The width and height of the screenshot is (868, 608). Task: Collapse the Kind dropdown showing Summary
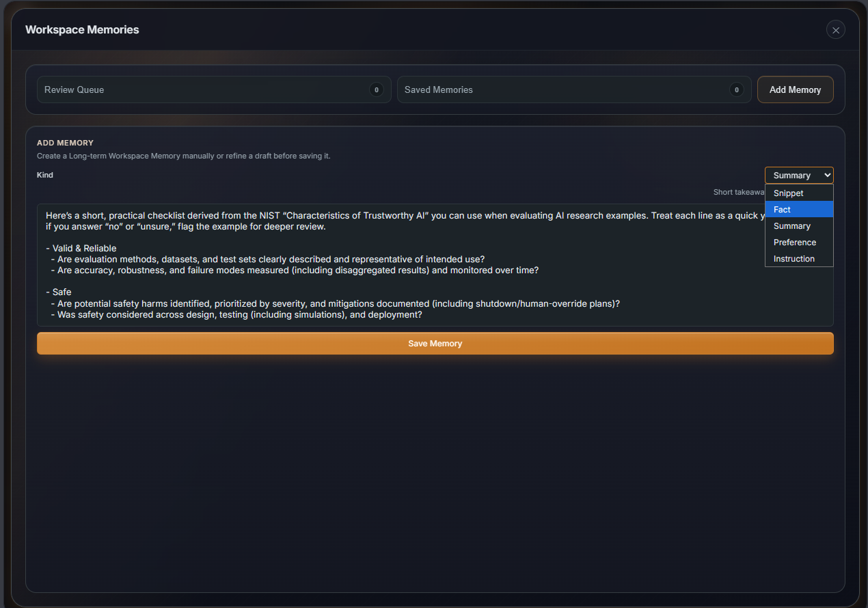pyautogui.click(x=799, y=176)
